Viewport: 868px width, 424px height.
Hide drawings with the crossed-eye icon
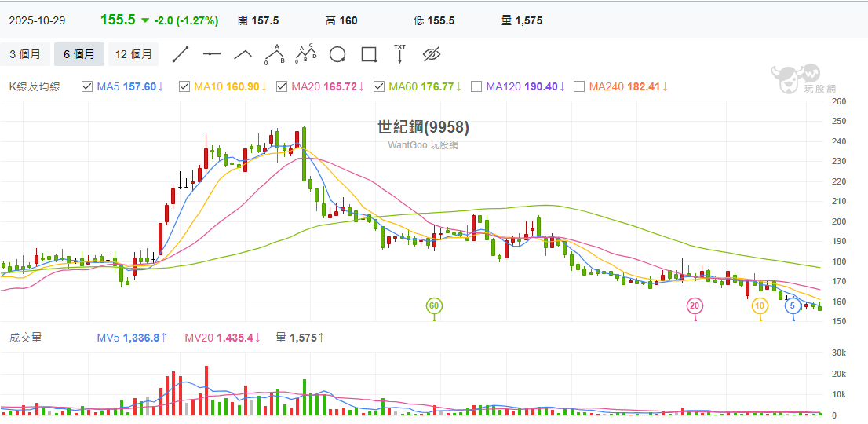432,54
